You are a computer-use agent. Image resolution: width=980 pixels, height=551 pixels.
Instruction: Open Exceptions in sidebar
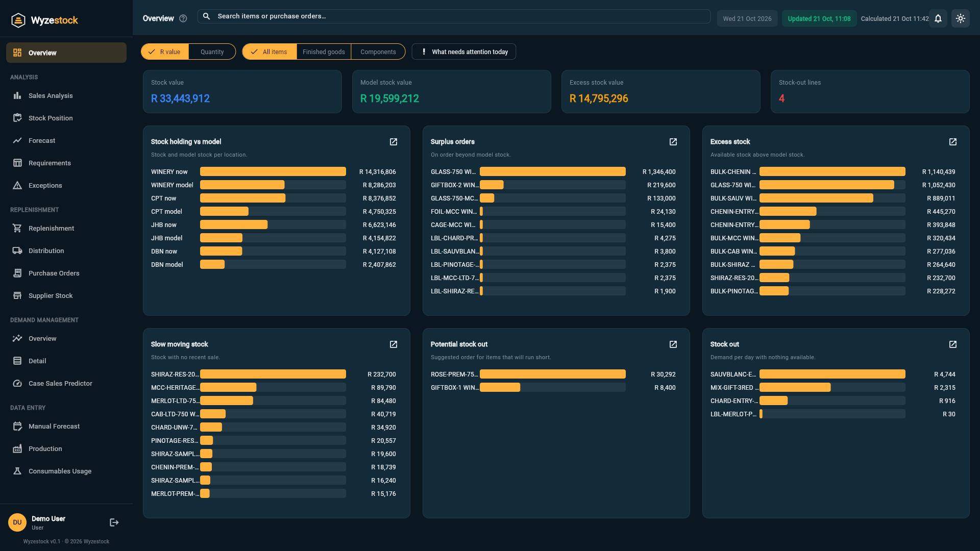(x=66, y=185)
